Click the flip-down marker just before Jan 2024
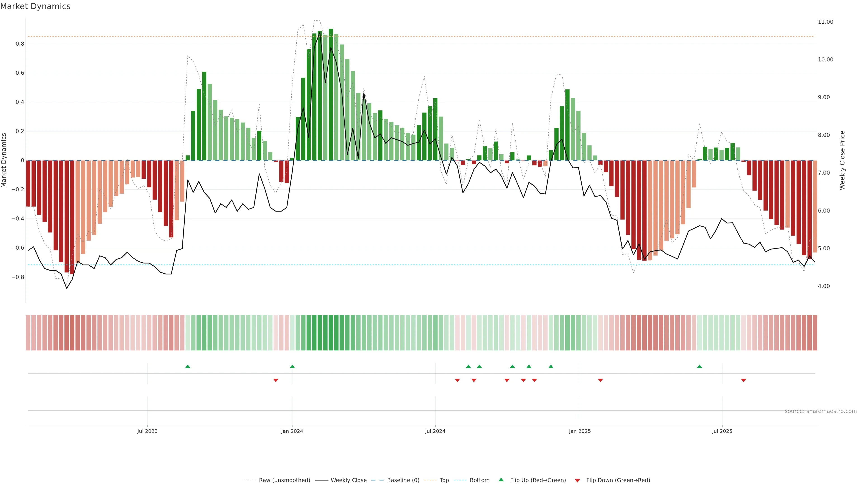 coord(276,380)
